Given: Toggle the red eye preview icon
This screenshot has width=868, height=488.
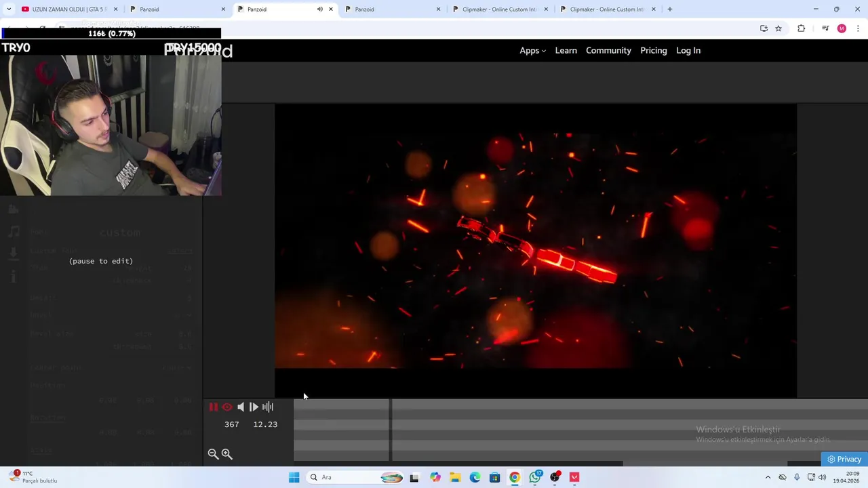Looking at the screenshot, I should click(x=227, y=407).
